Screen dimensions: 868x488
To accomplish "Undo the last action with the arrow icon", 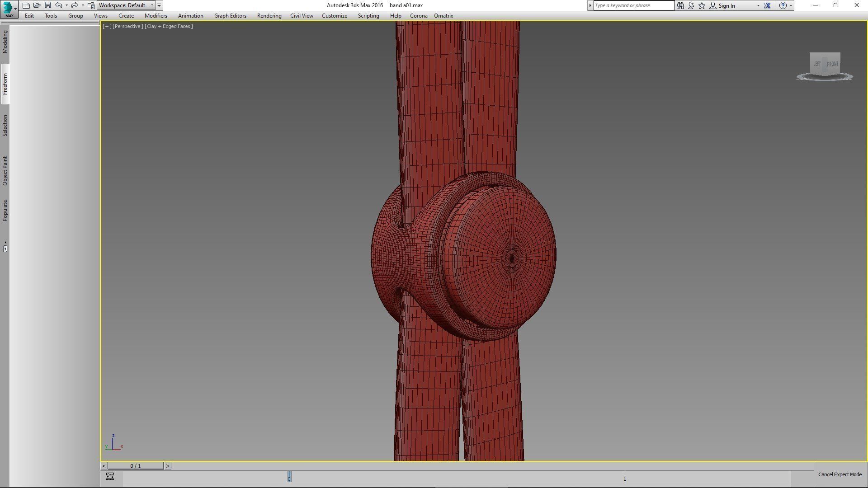I will 59,5.
